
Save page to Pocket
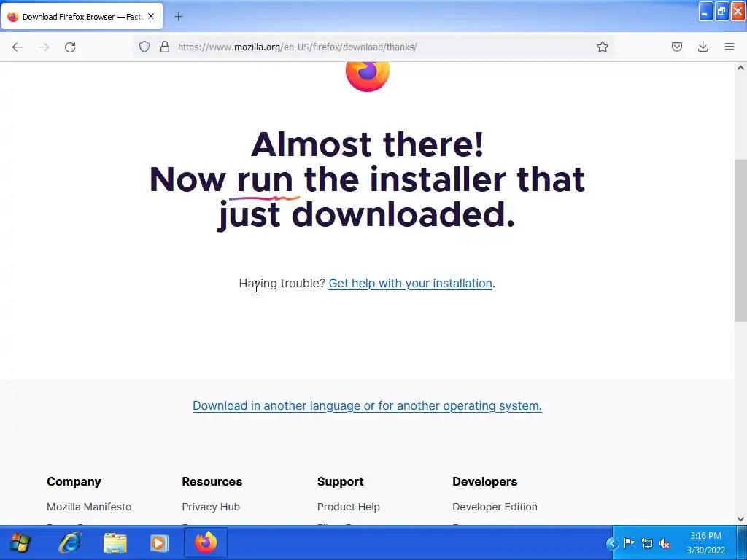pyautogui.click(x=676, y=47)
